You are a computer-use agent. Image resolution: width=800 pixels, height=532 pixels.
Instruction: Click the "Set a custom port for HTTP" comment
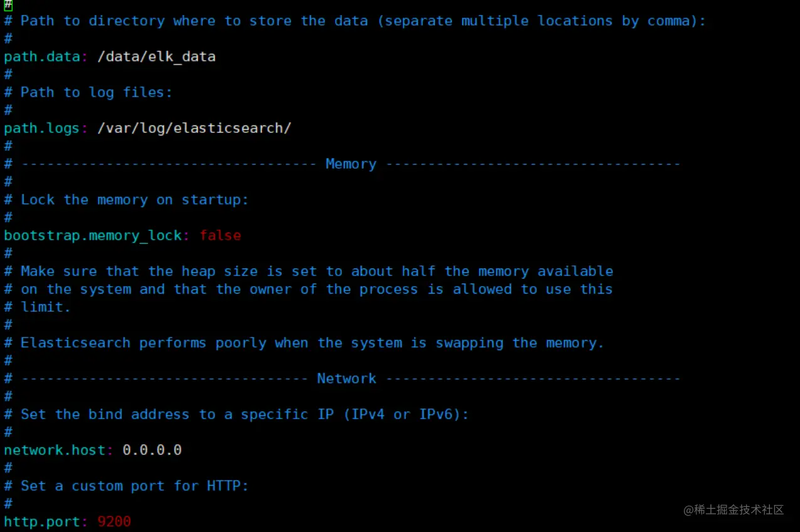pos(134,486)
